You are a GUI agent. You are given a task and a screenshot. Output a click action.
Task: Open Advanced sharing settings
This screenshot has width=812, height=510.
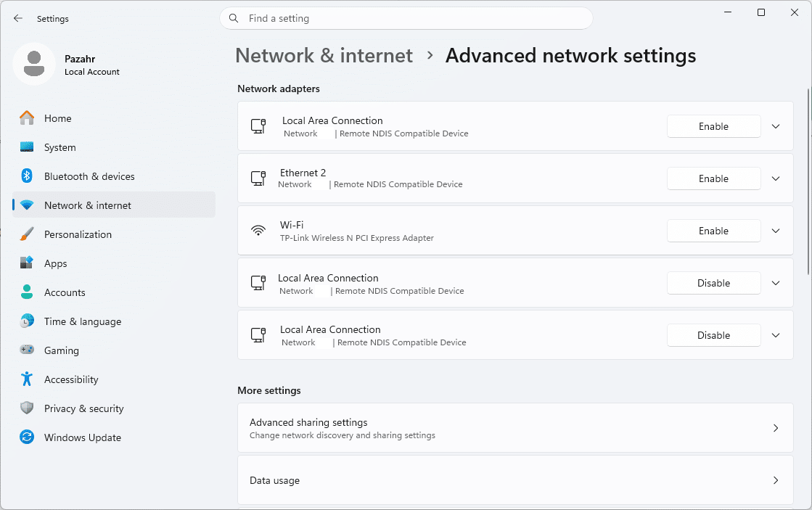[515, 428]
